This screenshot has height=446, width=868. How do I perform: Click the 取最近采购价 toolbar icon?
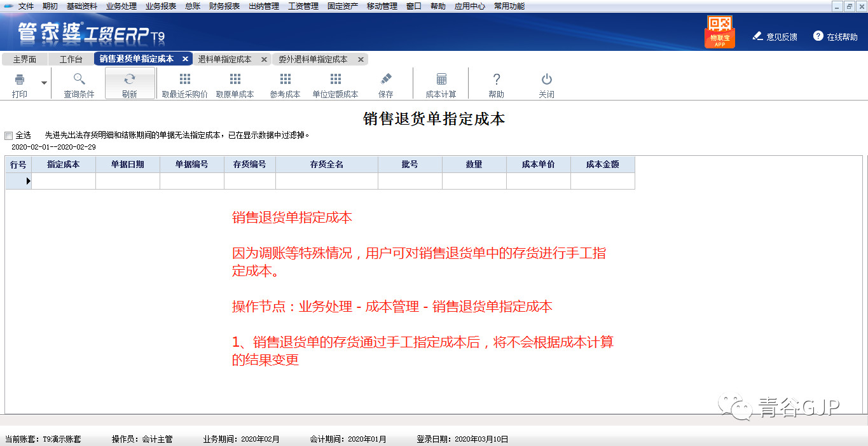[184, 83]
